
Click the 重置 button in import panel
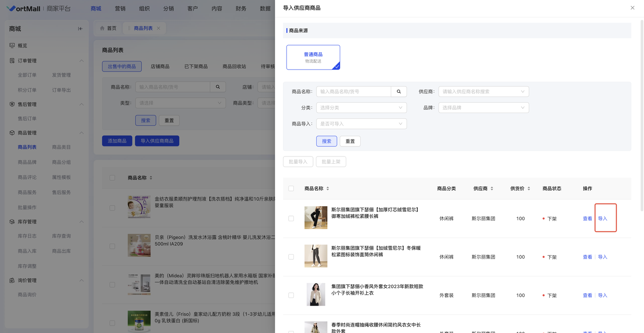(350, 141)
